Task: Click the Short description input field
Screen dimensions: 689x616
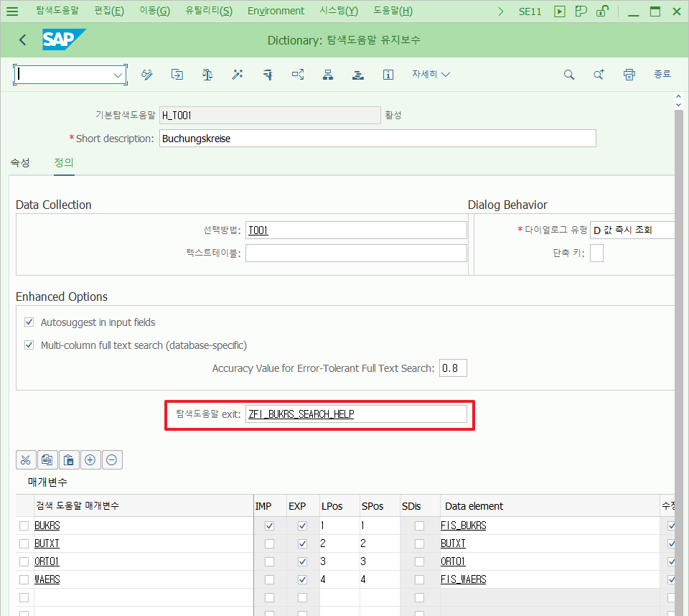Action: pos(378,139)
